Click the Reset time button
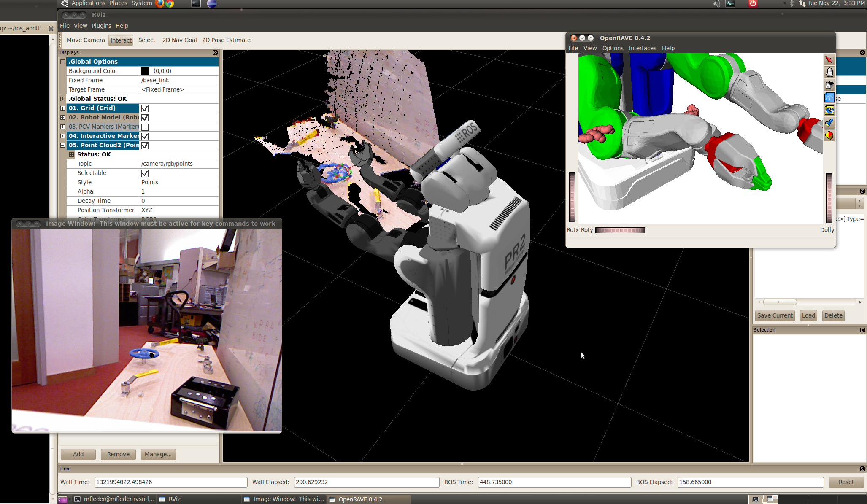 [846, 482]
